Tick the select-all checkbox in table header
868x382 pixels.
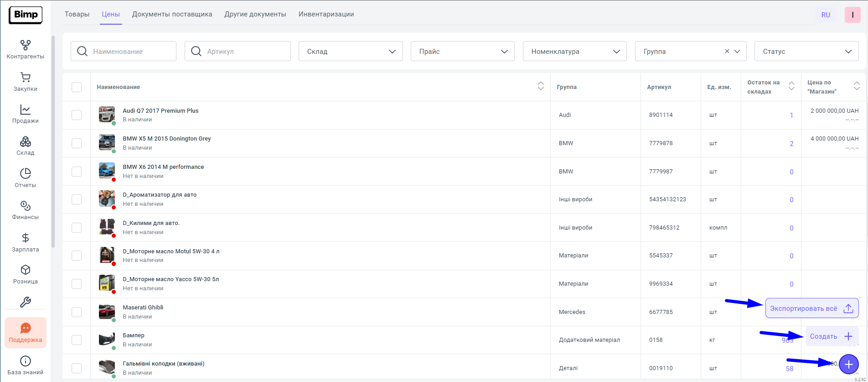coord(77,87)
